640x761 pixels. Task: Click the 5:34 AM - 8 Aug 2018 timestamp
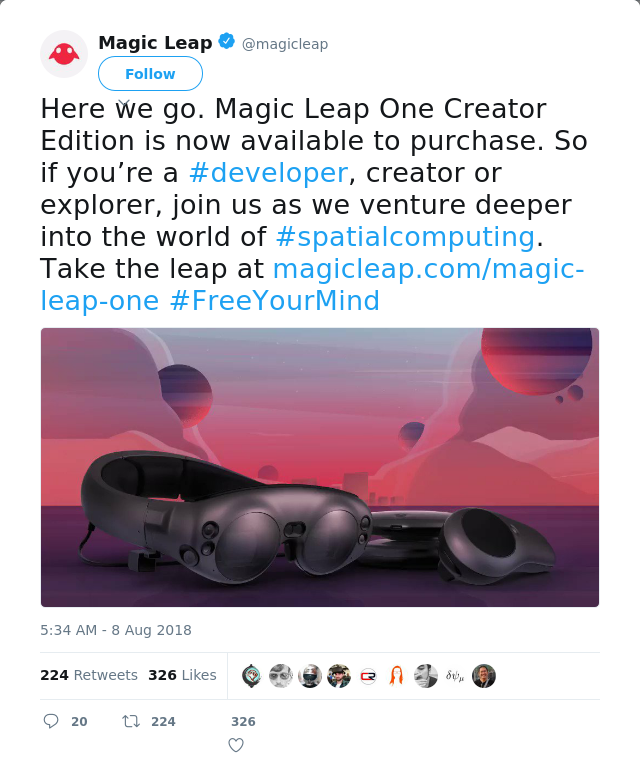coord(116,630)
